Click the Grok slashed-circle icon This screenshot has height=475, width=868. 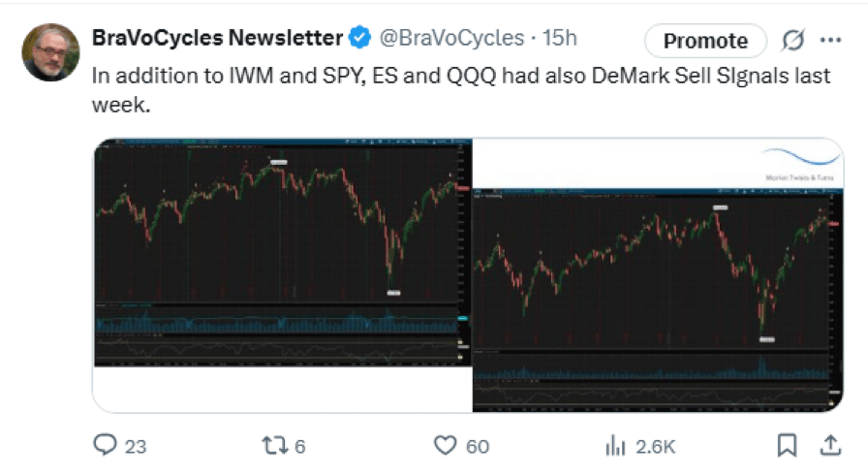pyautogui.click(x=792, y=40)
